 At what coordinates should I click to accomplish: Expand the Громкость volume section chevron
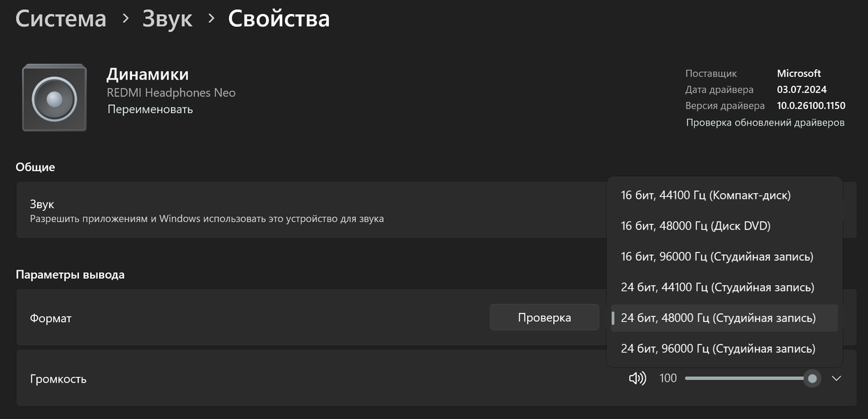(837, 378)
